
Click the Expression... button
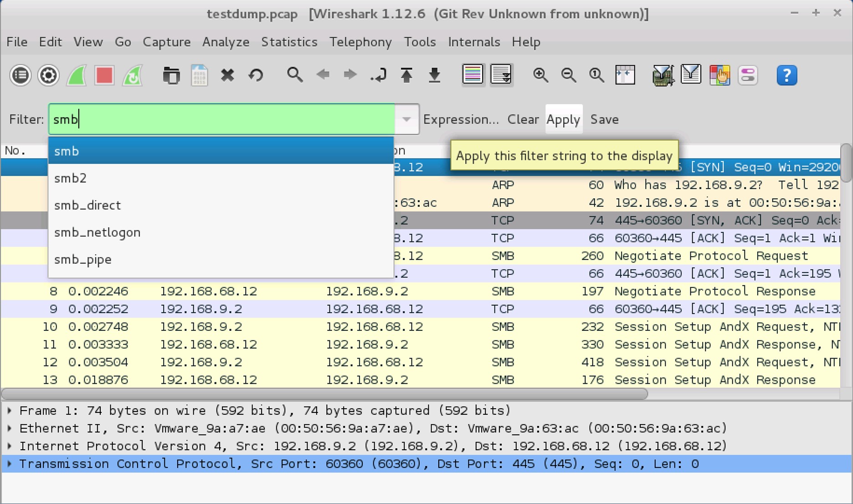[461, 119]
